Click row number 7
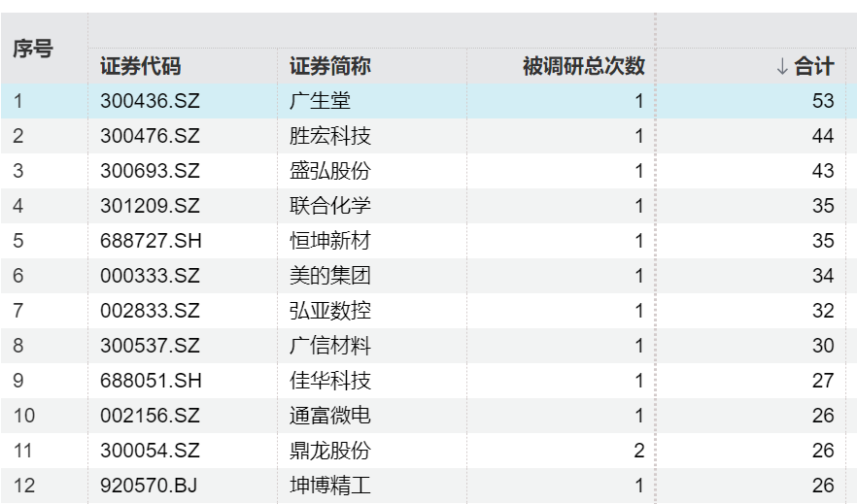 pos(18,311)
